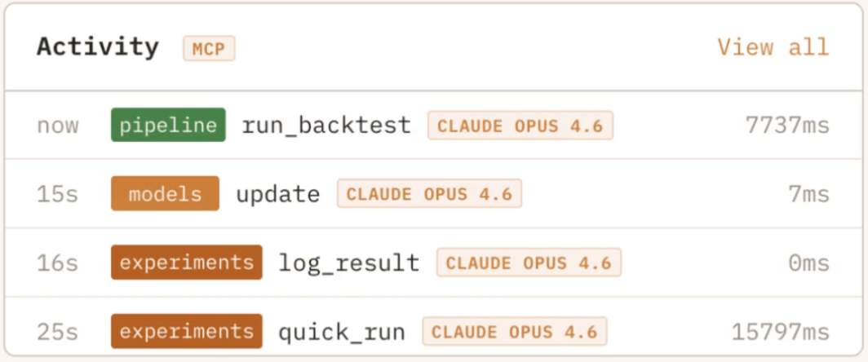Click the Claude Opus 4.6 badge on log_result row
This screenshot has width=868, height=362.
click(529, 263)
